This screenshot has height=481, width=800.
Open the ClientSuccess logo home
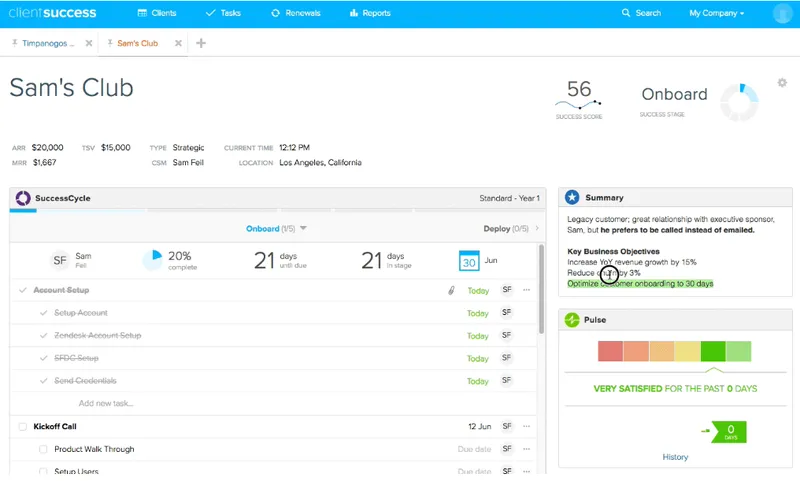pos(52,13)
